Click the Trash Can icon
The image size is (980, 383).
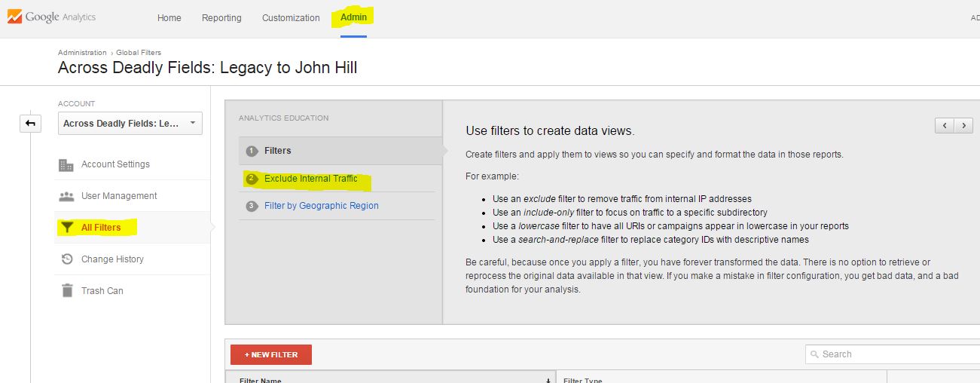click(x=66, y=290)
